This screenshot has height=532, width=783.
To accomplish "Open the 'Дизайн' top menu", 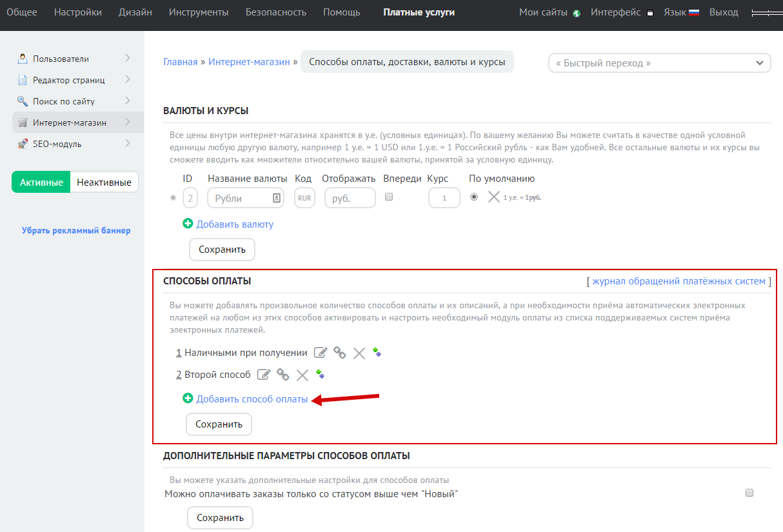I will tap(135, 12).
